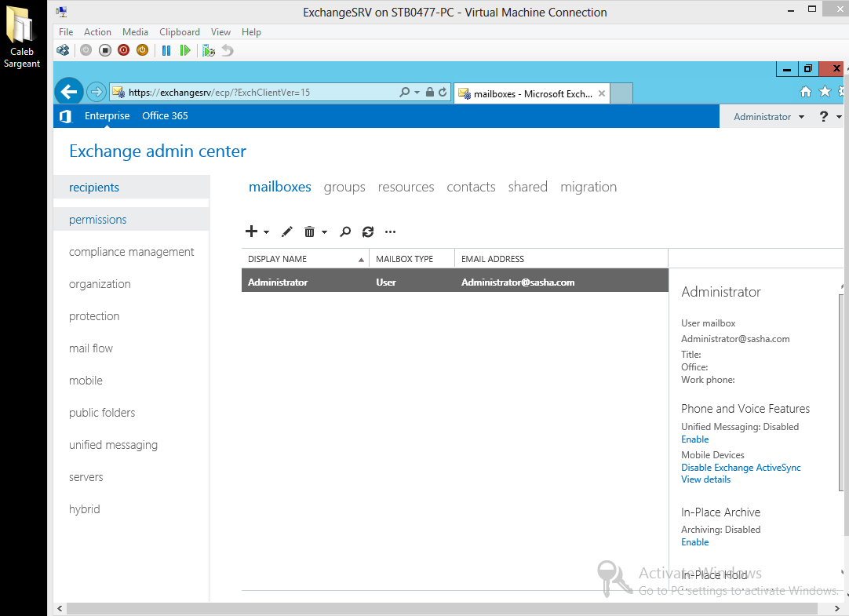Open the More options ellipsis
Screen dimensions: 849x616
pyautogui.click(x=391, y=231)
